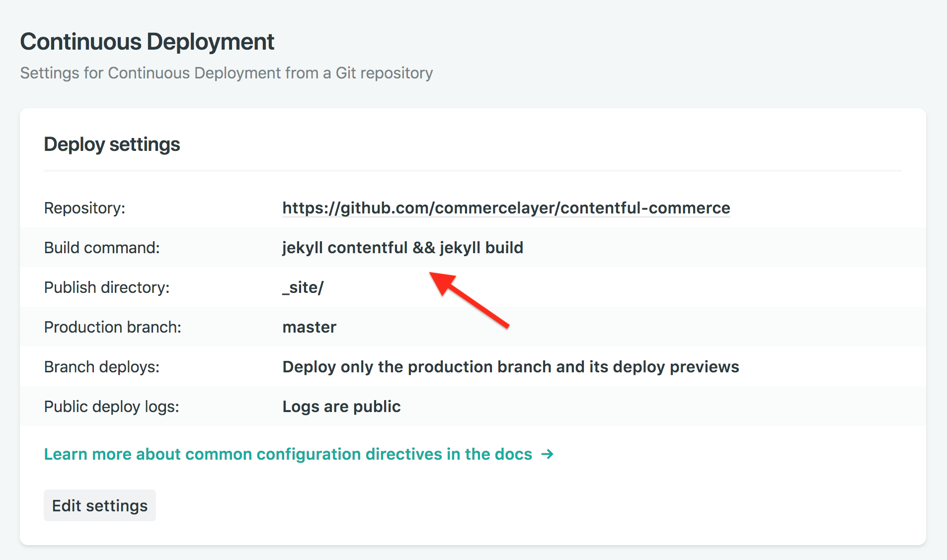Click the Publish directory row

point(107,287)
